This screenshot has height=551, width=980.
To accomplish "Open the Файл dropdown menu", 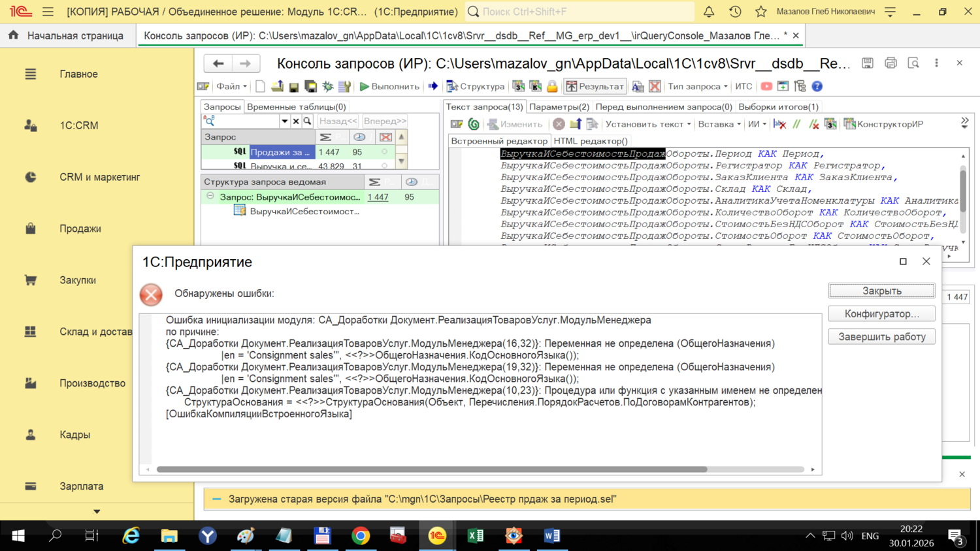I will (231, 86).
